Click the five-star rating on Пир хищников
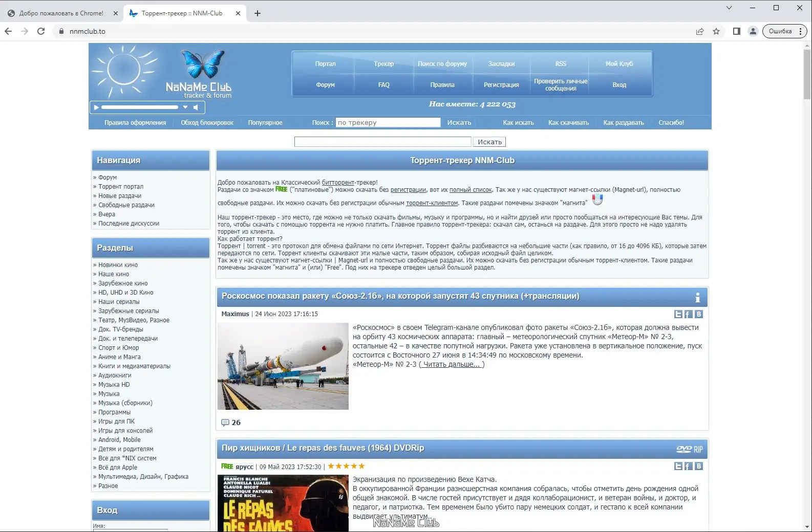Viewport: 812px width, 532px height. 346,466
